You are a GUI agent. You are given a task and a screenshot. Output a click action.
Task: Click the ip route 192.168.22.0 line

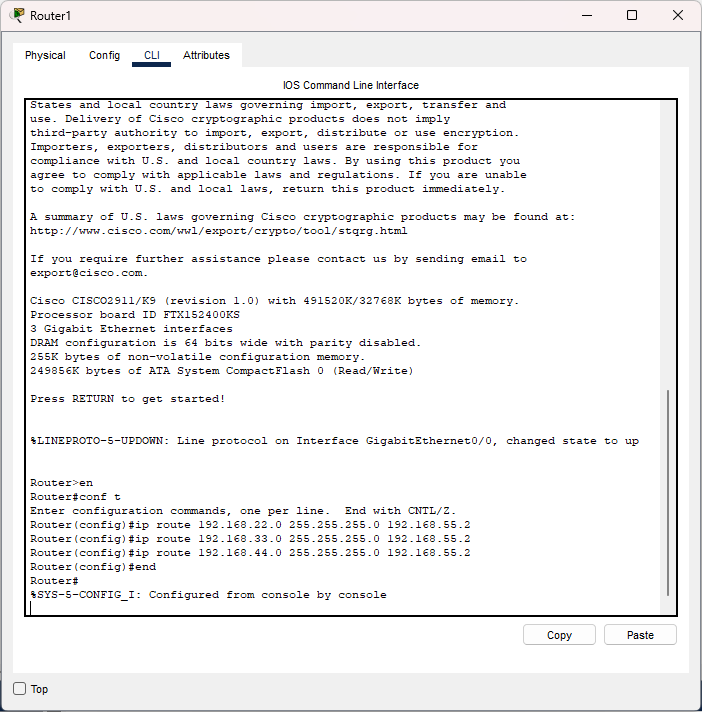coord(250,525)
